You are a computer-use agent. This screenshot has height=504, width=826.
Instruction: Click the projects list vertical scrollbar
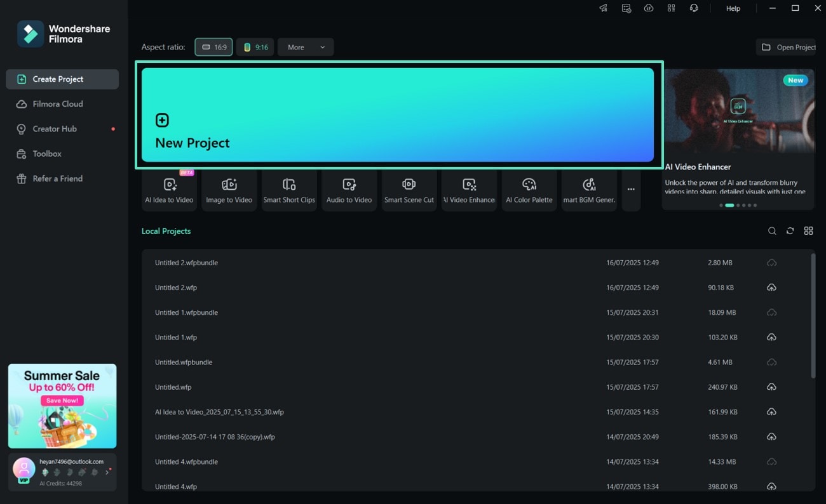point(813,316)
